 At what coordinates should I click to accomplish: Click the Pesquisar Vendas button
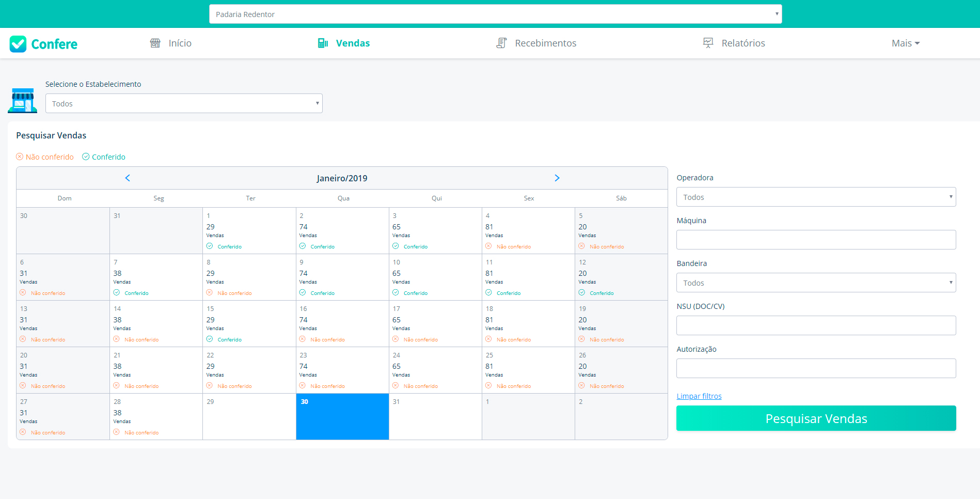(x=816, y=418)
